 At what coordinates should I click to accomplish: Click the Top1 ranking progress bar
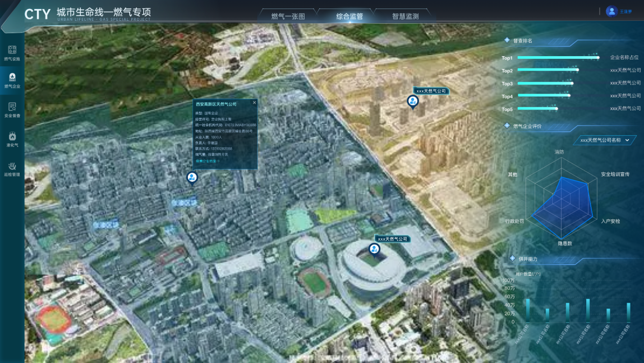pyautogui.click(x=558, y=57)
